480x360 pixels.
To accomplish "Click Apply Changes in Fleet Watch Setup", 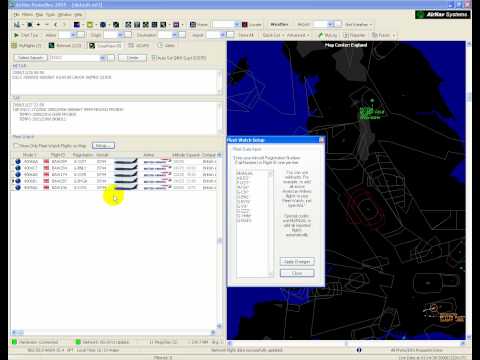I will [x=297, y=262].
